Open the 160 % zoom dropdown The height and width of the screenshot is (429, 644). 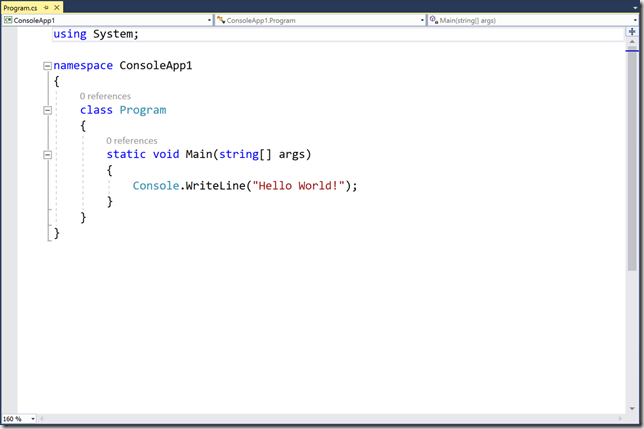pyautogui.click(x=33, y=418)
